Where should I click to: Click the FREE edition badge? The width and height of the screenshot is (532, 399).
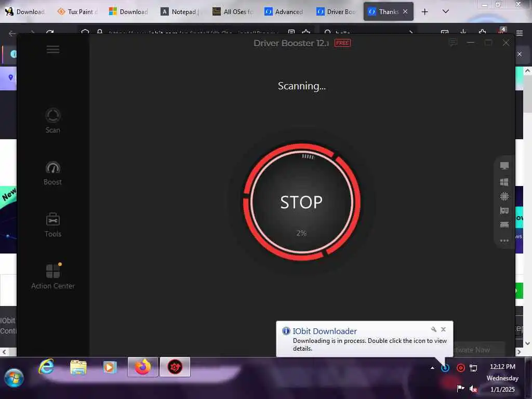tap(342, 43)
